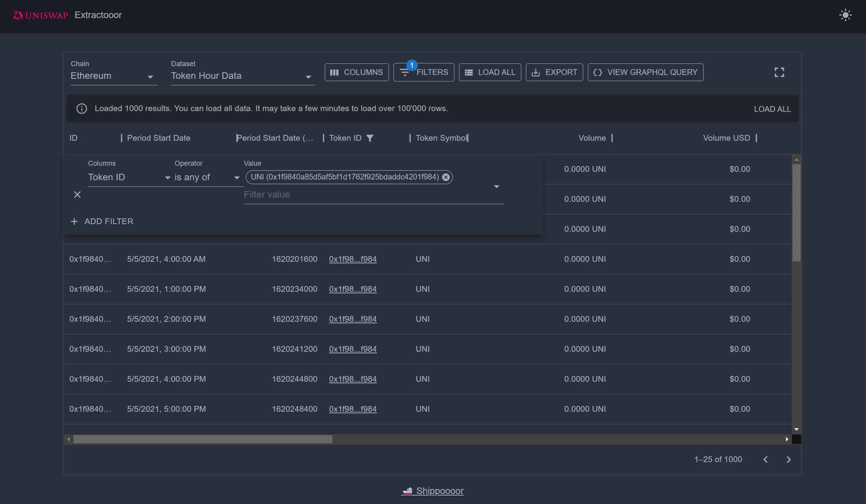Screen dimensions: 866x504
Task: Go to next page arrow
Action: 789,459
